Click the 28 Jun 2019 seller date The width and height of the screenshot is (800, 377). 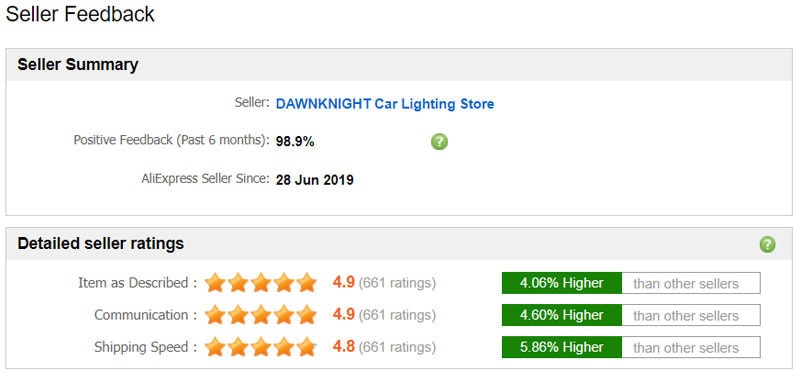[315, 180]
